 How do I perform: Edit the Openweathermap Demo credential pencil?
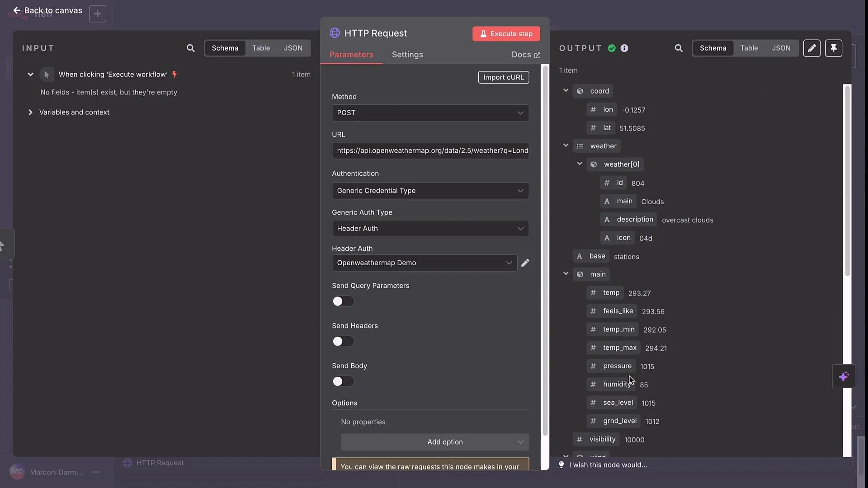(525, 263)
